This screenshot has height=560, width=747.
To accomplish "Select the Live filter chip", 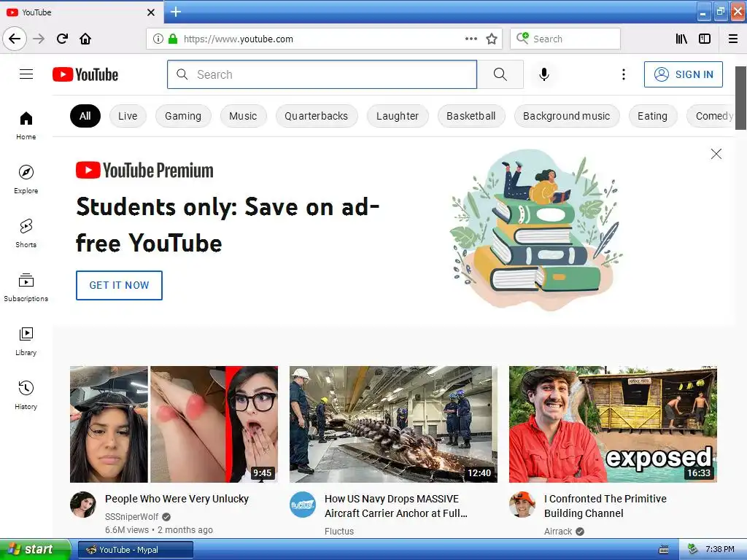I will point(128,116).
